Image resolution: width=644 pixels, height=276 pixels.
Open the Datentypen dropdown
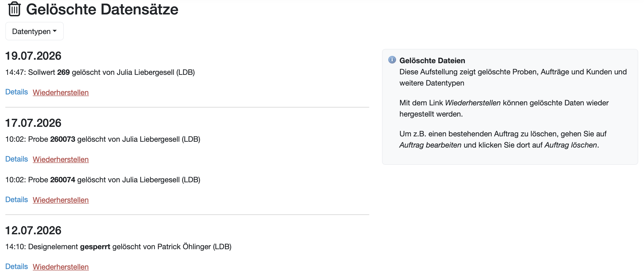coord(34,31)
